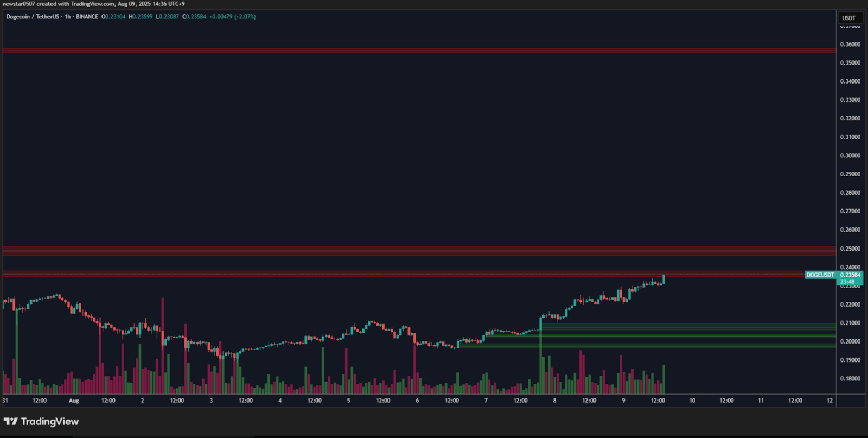Viewport: 868px width, 438px height.
Task: Click the candle countdown timer 23:48
Action: click(x=847, y=282)
